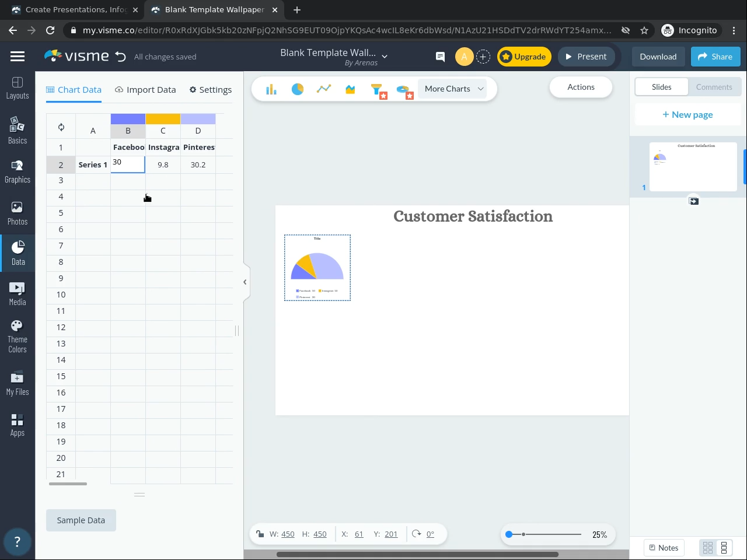Click the help question mark button
The height and width of the screenshot is (560, 747).
click(17, 541)
